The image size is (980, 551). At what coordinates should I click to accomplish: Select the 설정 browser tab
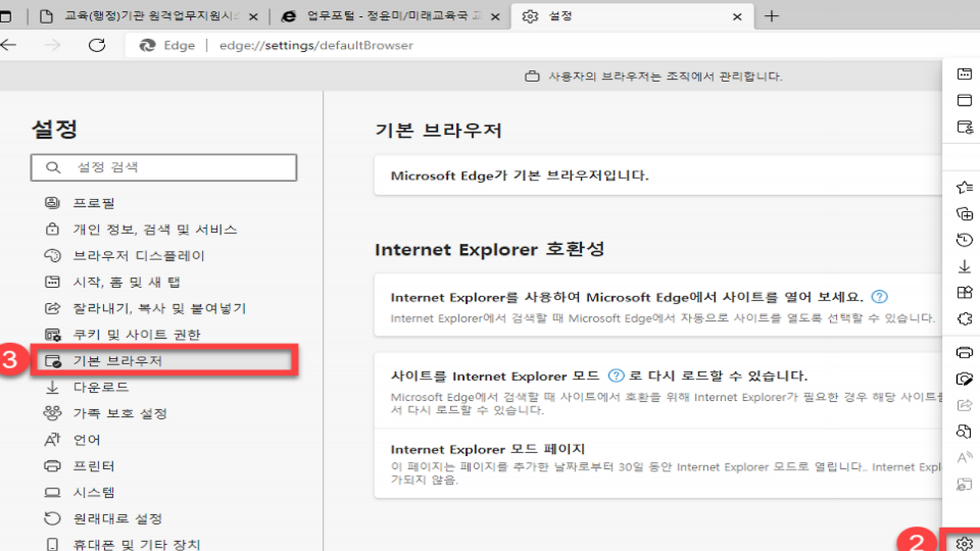coord(632,16)
